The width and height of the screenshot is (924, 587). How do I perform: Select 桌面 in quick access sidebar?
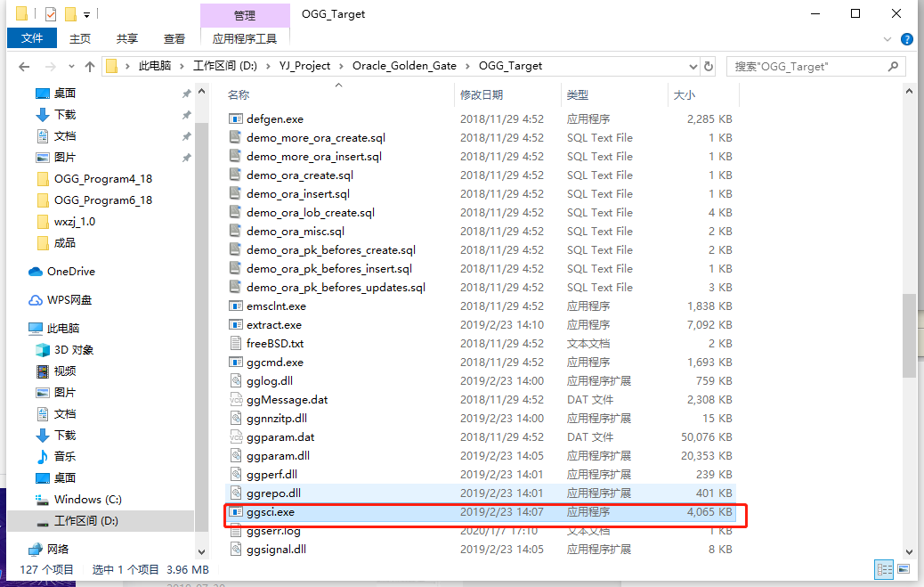point(64,94)
